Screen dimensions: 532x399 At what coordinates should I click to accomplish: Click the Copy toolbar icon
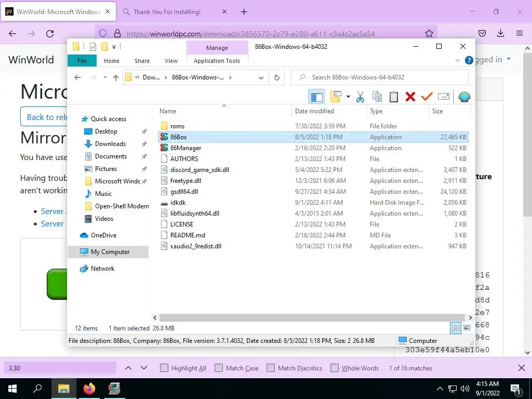coord(377,97)
